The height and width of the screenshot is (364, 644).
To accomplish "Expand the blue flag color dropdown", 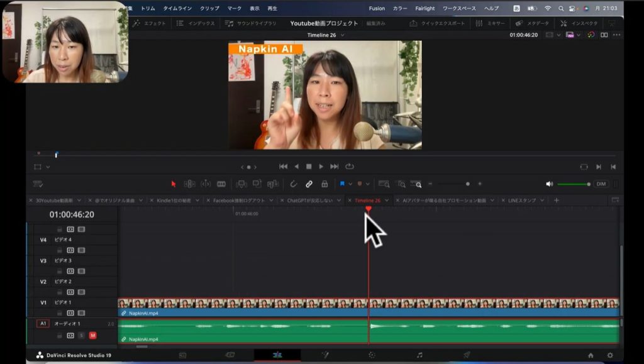I will [350, 184].
